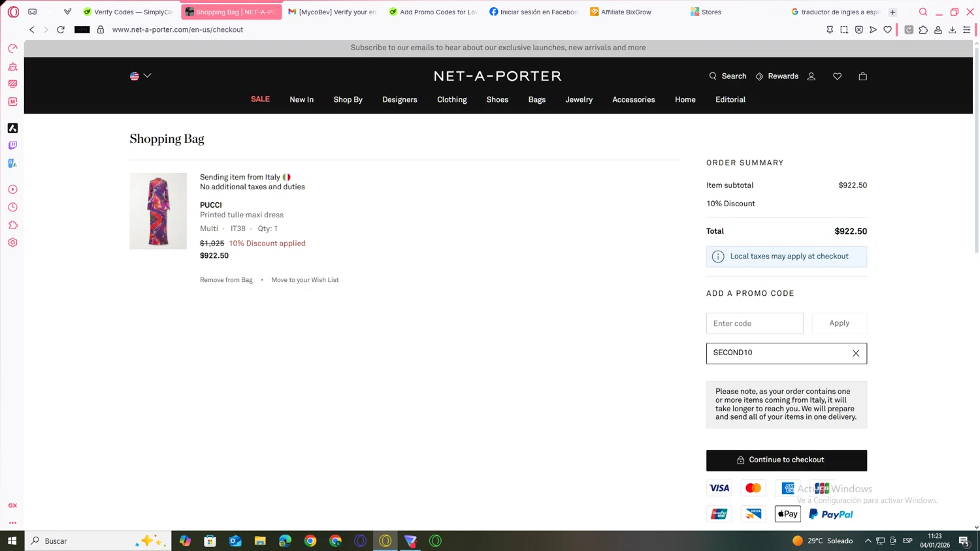The width and height of the screenshot is (980, 551).
Task: Click the PUCCI brand name
Action: coord(211,205)
